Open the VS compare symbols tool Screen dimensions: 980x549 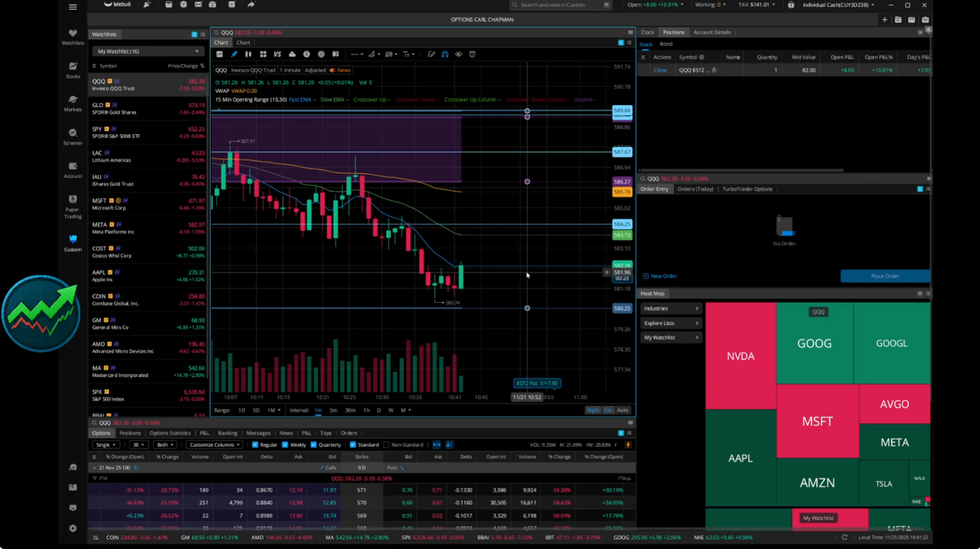pos(278,54)
